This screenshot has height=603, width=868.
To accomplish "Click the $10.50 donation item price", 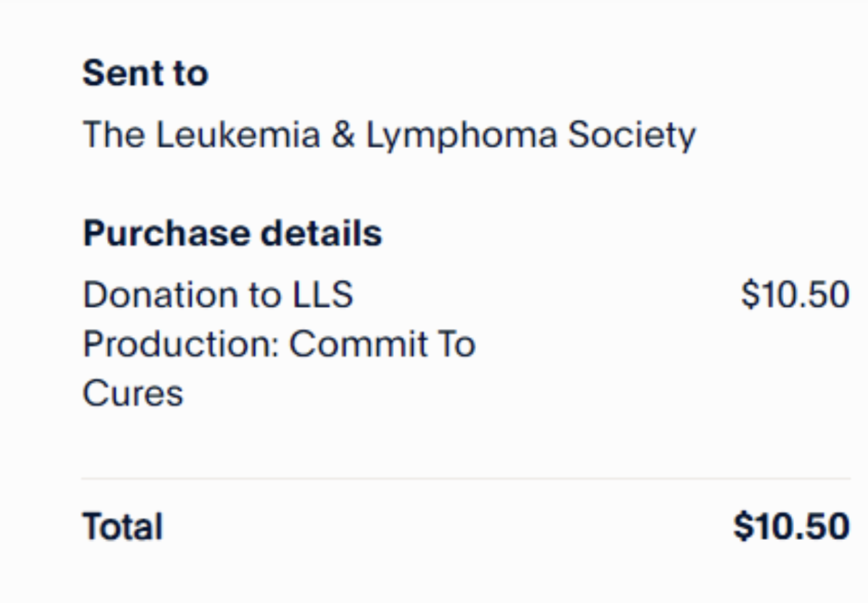I will (x=795, y=295).
